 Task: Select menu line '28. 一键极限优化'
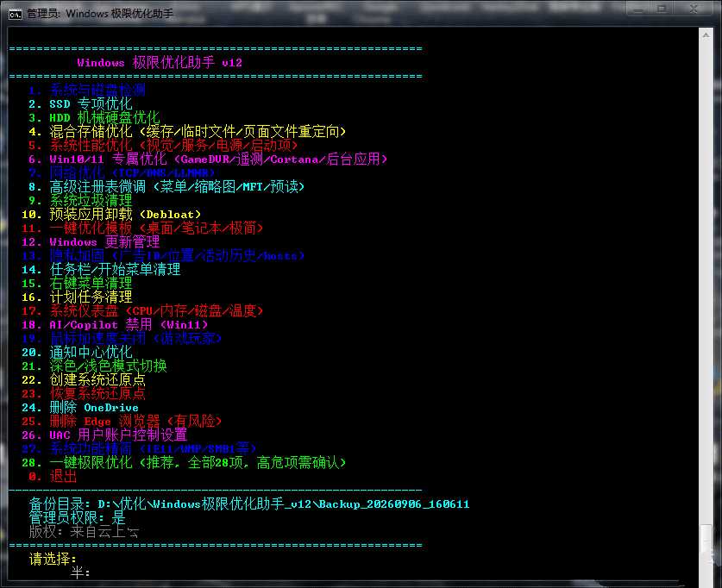[x=184, y=463]
